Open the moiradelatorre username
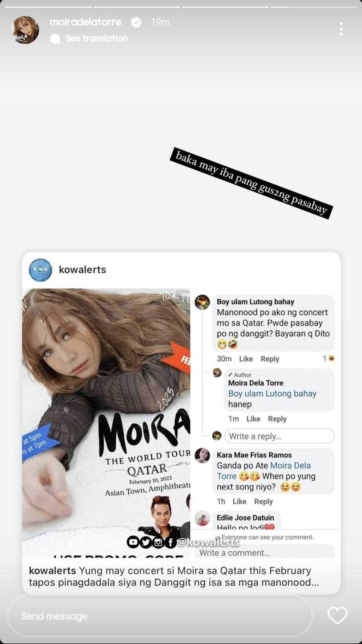This screenshot has height=644, width=362. pyautogui.click(x=86, y=22)
